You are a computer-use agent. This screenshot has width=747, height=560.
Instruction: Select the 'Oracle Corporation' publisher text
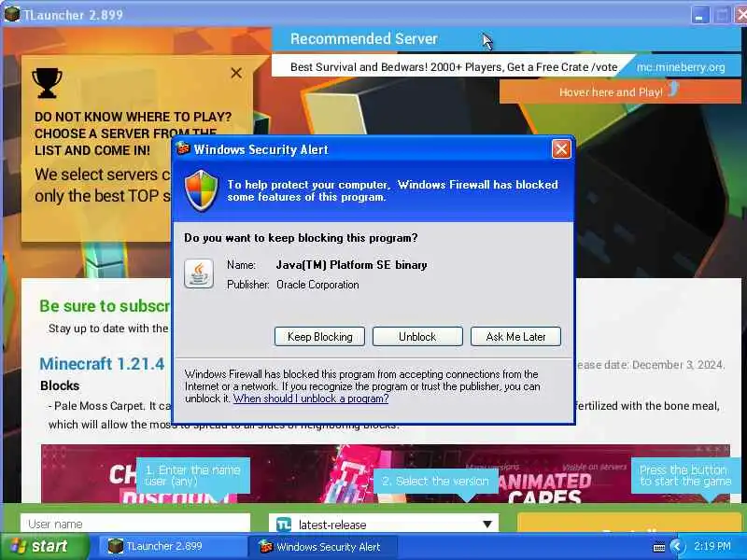pyautogui.click(x=317, y=285)
